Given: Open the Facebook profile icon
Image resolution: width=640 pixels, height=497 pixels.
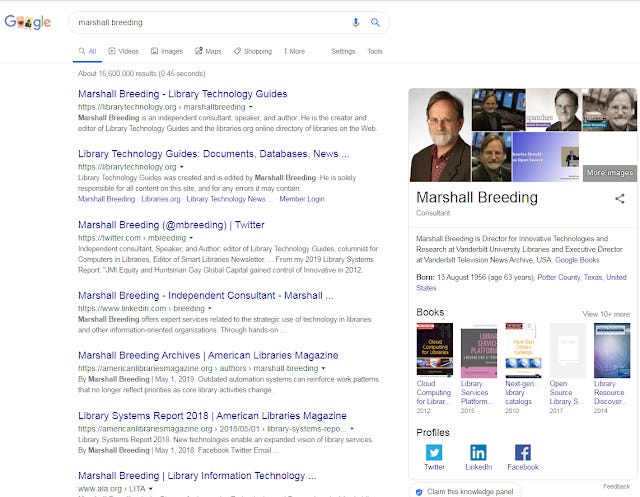Looking at the screenshot, I should coord(523,453).
